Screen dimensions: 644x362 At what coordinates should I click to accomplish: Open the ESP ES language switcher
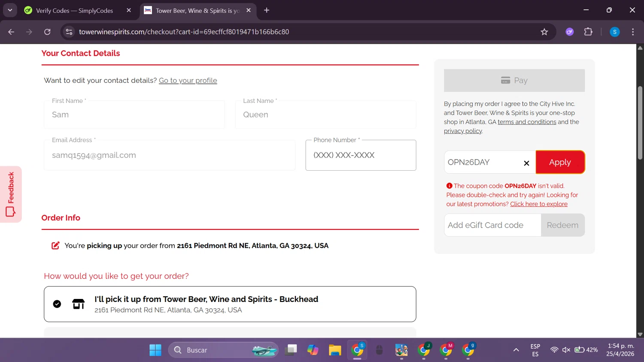coord(535,350)
